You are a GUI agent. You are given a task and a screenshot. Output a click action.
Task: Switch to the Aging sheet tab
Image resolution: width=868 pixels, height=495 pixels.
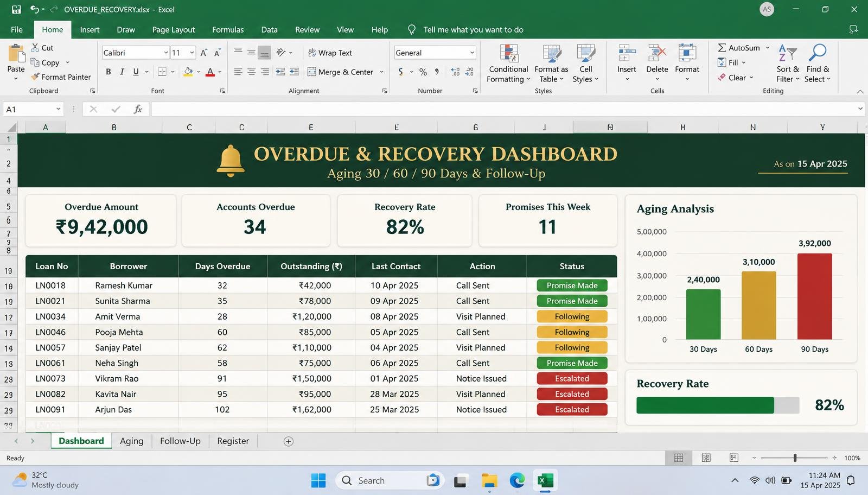[x=132, y=441]
